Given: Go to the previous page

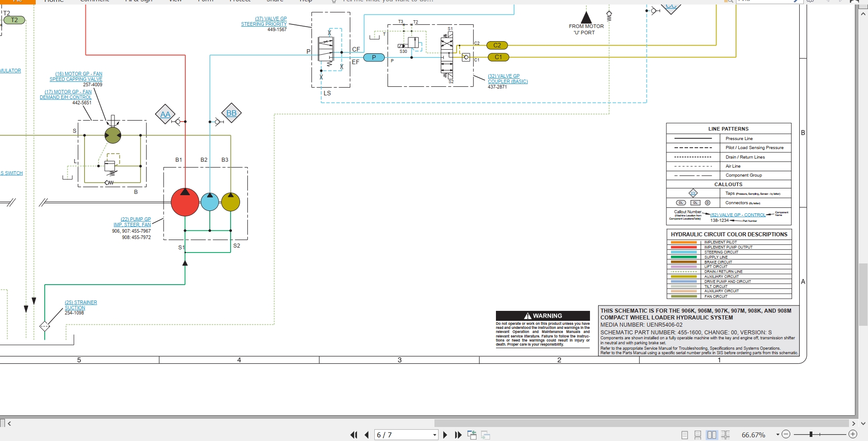Looking at the screenshot, I should pyautogui.click(x=367, y=435).
